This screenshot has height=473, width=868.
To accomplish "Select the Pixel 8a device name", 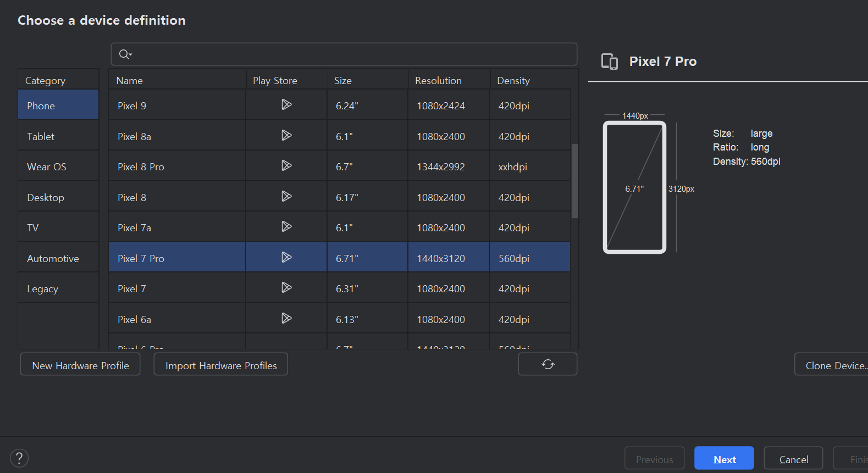I will pos(134,136).
